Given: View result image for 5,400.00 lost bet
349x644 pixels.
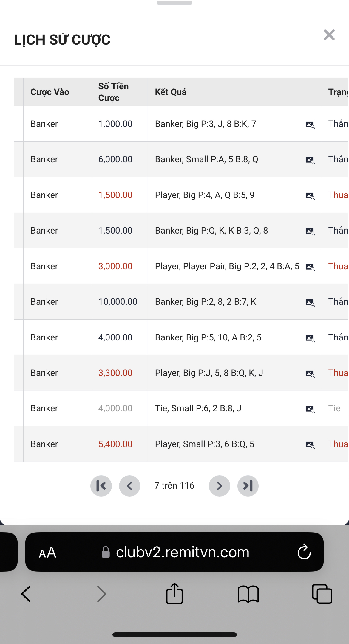Looking at the screenshot, I should pos(310,445).
